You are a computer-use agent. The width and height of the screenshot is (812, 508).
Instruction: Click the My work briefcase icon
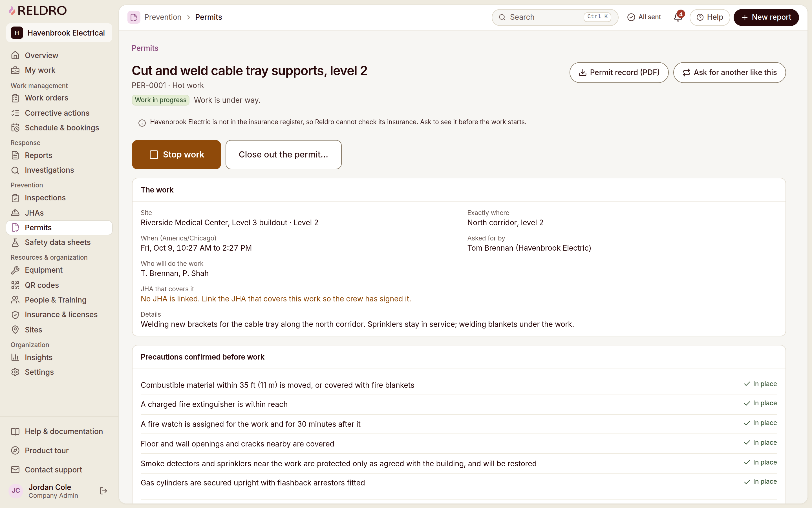click(15, 70)
